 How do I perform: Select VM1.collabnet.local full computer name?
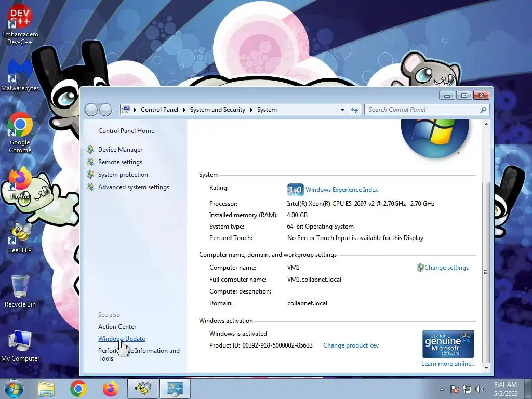coord(314,280)
